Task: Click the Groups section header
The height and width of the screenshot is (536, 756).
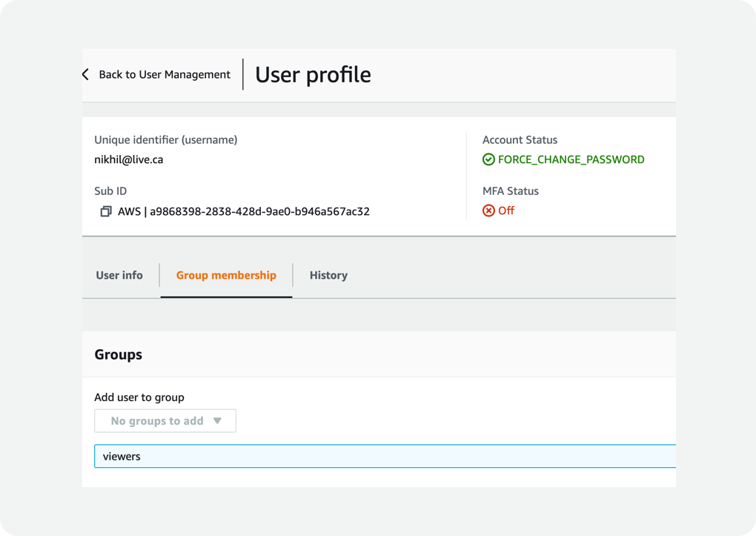Action: [x=118, y=354]
